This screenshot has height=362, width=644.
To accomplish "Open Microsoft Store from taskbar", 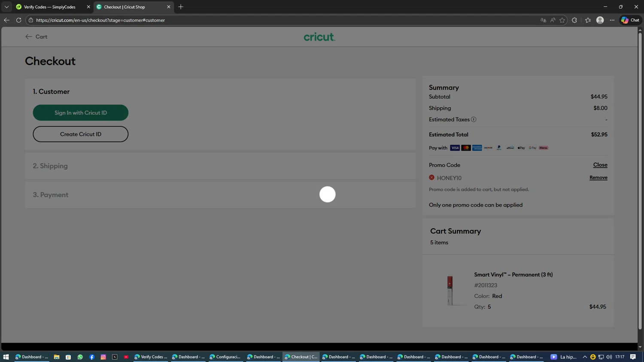I will tap(68, 357).
